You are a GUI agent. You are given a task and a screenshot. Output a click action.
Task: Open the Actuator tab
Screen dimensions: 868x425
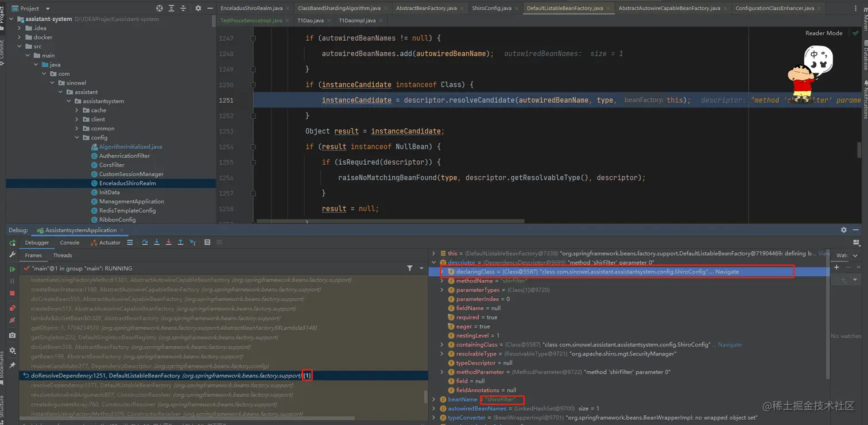106,242
